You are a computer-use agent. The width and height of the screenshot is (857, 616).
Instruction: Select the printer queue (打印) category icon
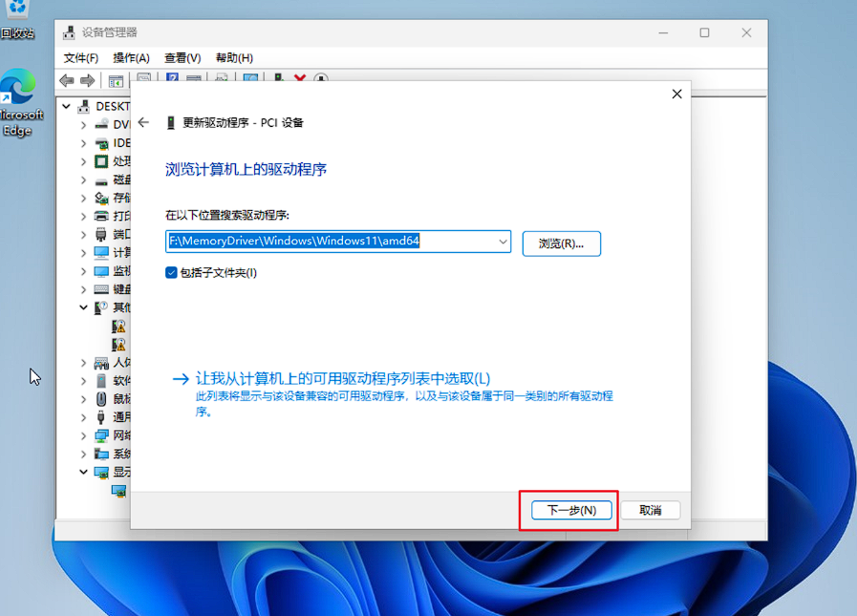click(101, 216)
